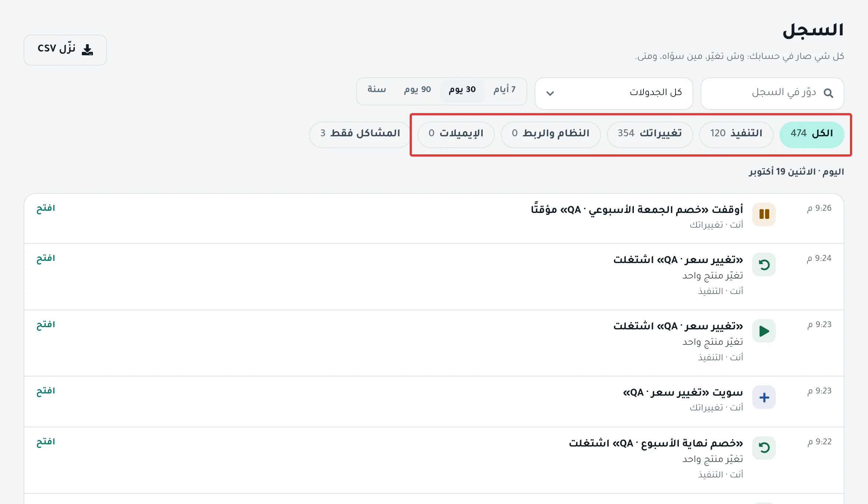Click the search magnifier icon
The image size is (868, 504).
828,93
